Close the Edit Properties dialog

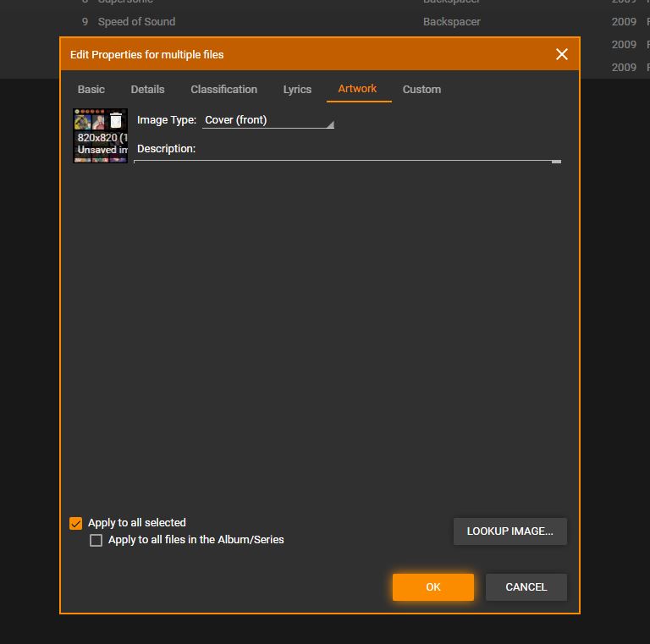(561, 54)
